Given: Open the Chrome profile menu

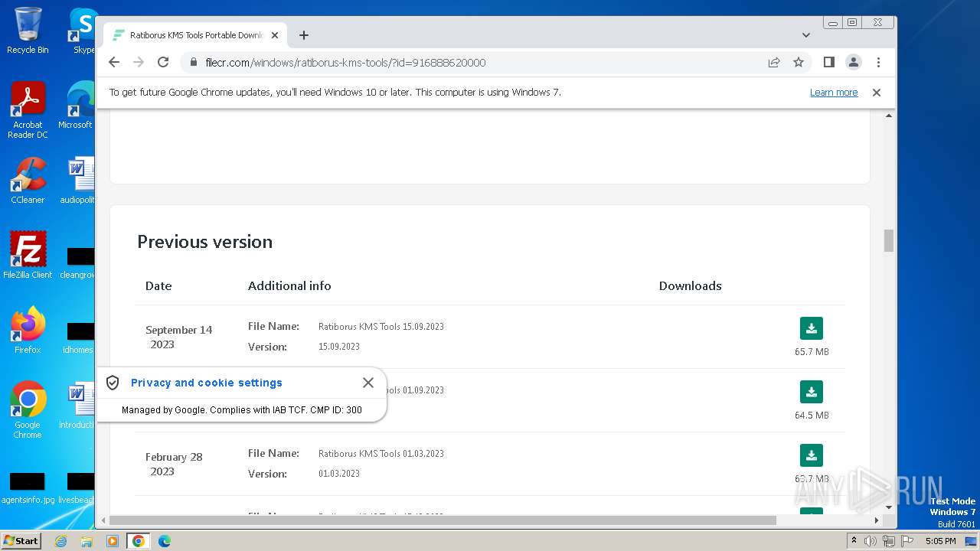Looking at the screenshot, I should click(x=853, y=62).
